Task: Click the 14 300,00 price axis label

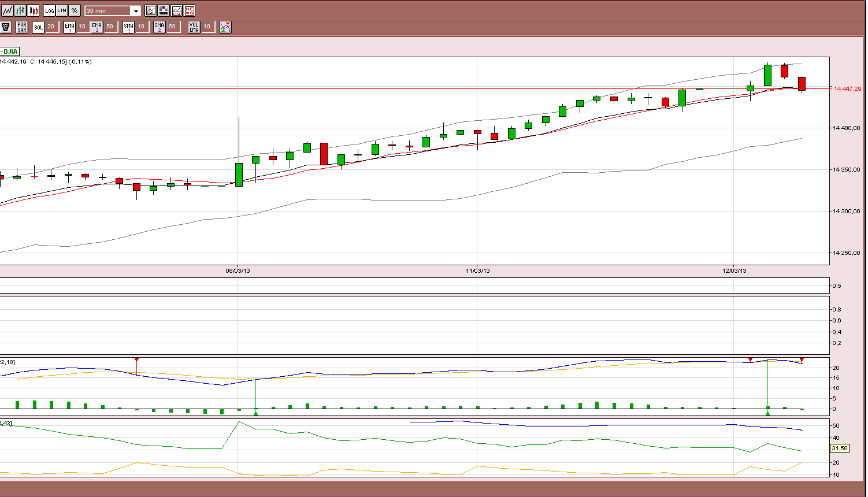Action: 847,211
